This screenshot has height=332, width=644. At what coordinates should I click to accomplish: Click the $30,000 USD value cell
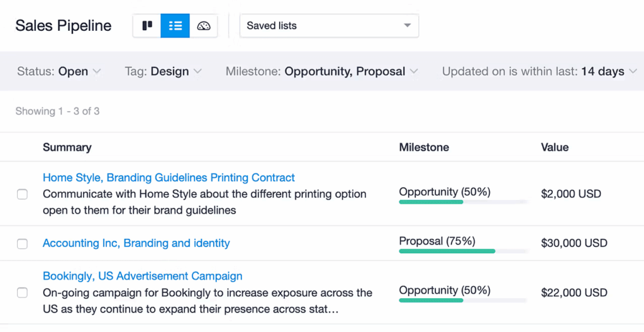pyautogui.click(x=574, y=243)
